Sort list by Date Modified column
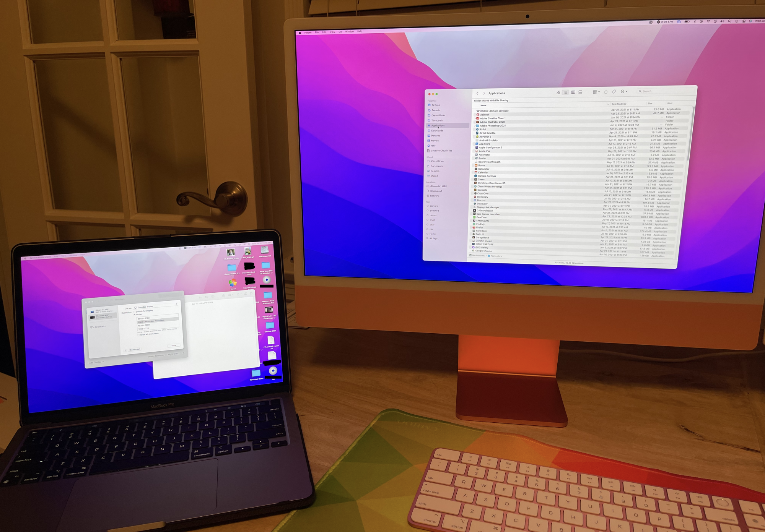This screenshot has height=532, width=765. click(619, 104)
